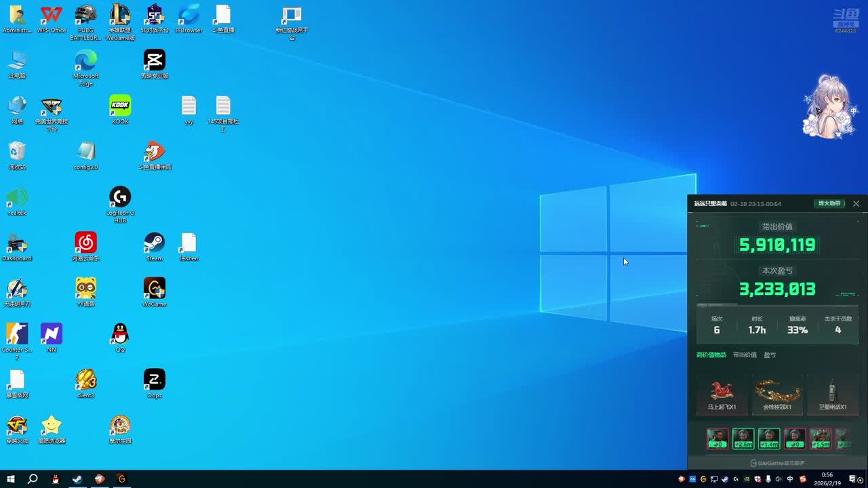Open the WeGame desktop shortcut
Screen dimensions: 868x488
coord(154,289)
